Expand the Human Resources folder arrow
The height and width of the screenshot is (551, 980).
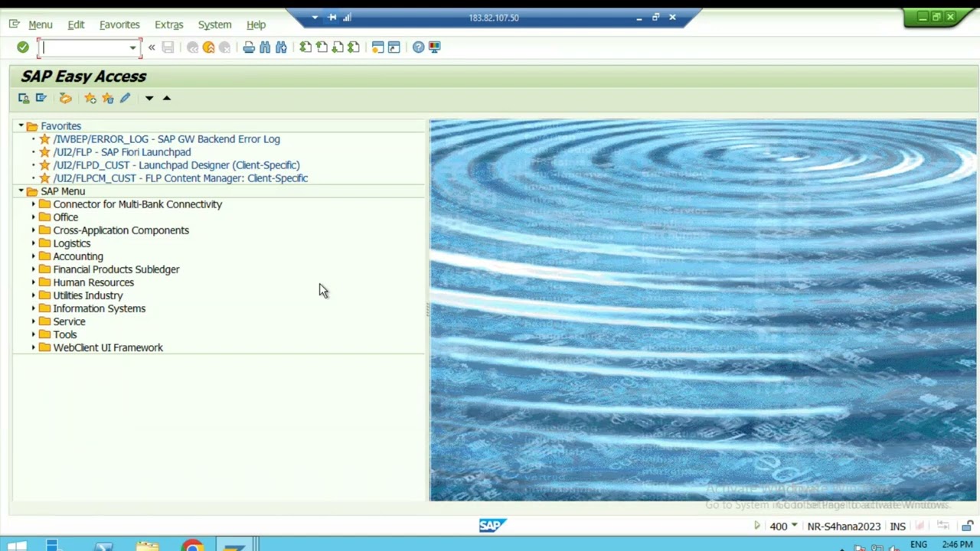click(34, 282)
